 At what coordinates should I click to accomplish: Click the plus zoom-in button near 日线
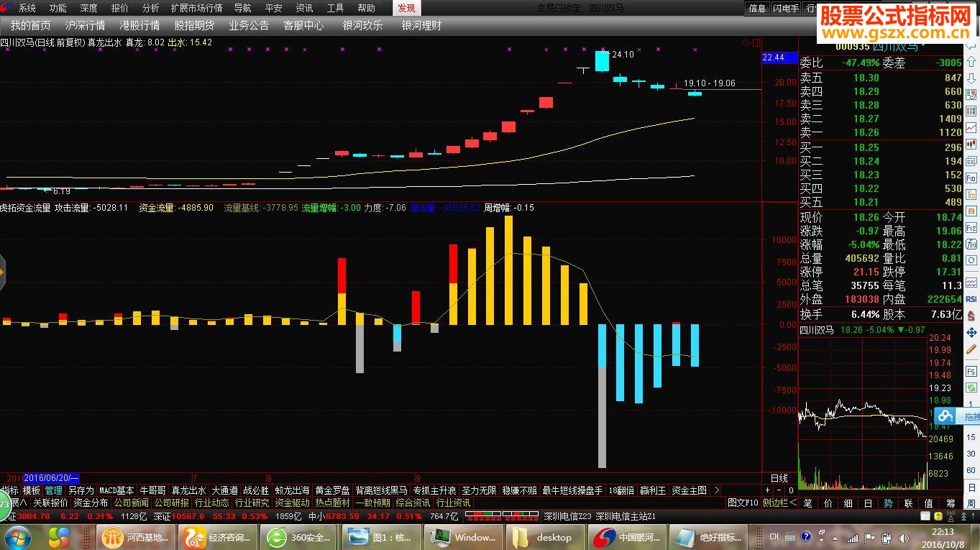coord(767,490)
